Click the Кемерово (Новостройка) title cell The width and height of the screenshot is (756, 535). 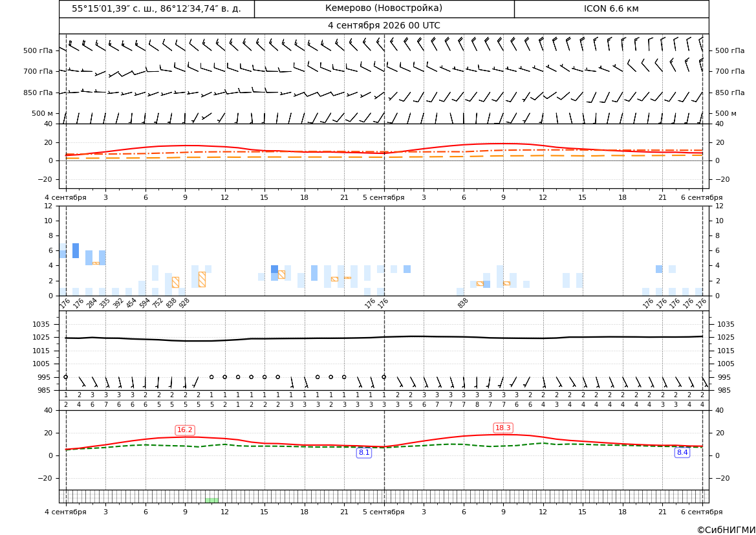(x=383, y=8)
